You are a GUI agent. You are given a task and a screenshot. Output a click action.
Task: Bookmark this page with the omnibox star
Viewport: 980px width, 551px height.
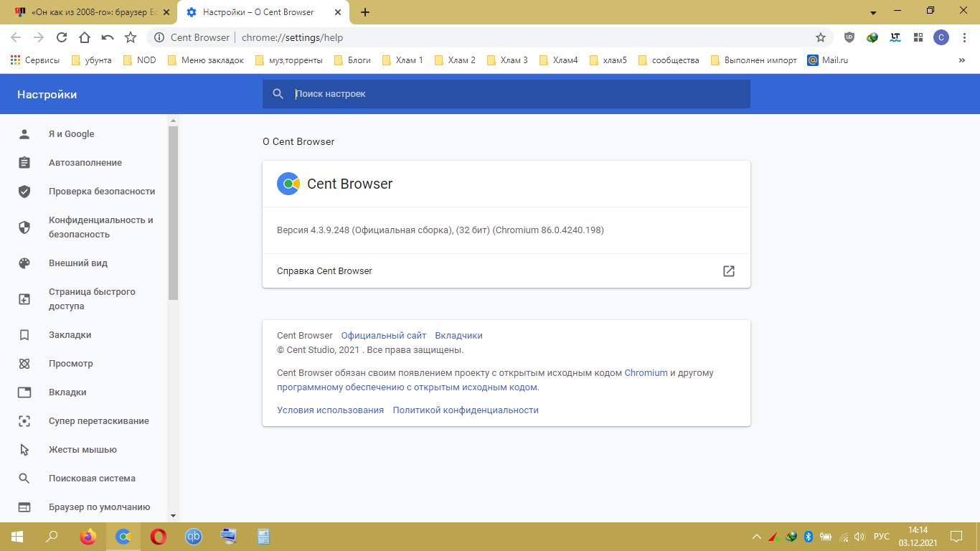pyautogui.click(x=821, y=37)
